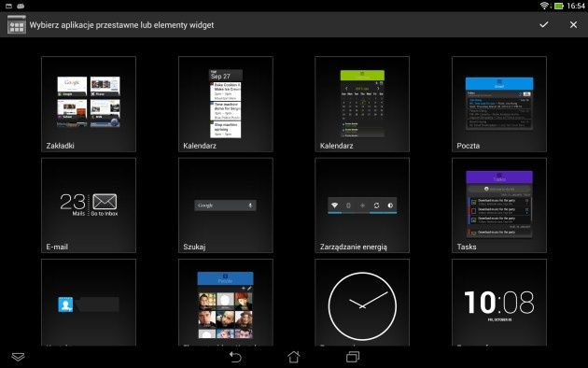Choose the Kalendarz agenda widget showing Sep 27

(x=225, y=104)
